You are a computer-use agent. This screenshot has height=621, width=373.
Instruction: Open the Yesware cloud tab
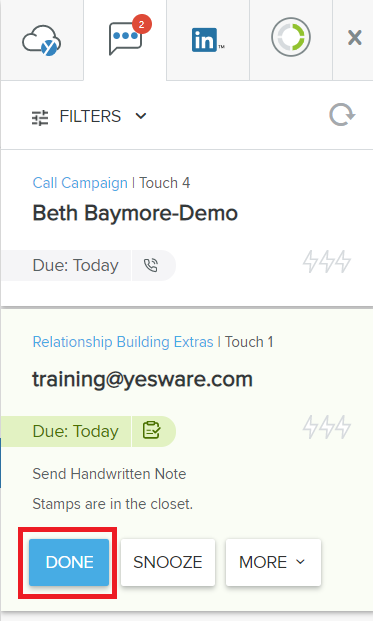coord(42,40)
